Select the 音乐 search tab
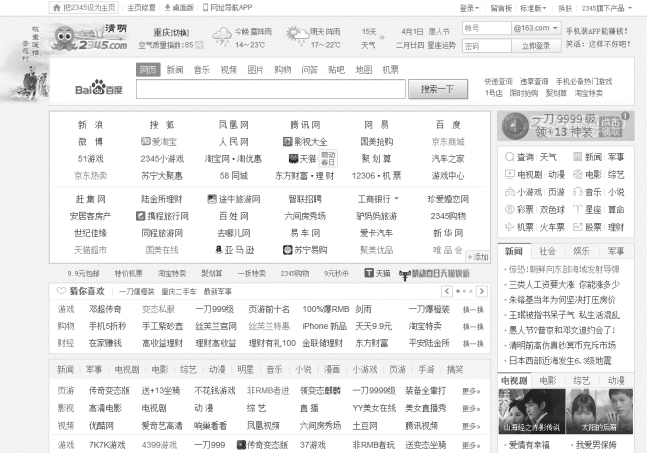This screenshot has height=453, width=647. pos(202,70)
